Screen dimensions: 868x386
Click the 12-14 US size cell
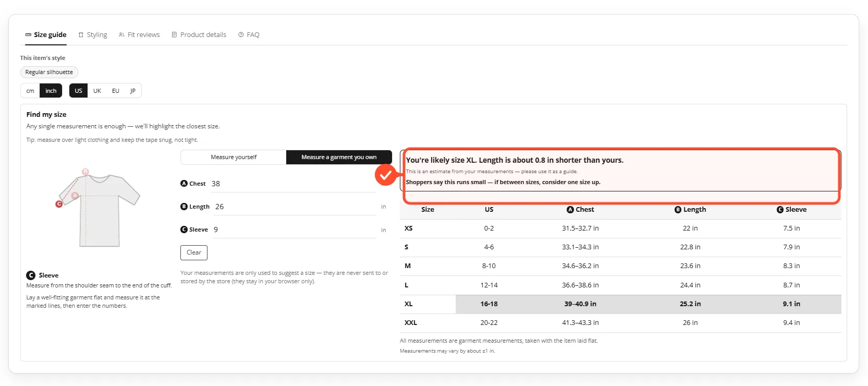point(489,285)
